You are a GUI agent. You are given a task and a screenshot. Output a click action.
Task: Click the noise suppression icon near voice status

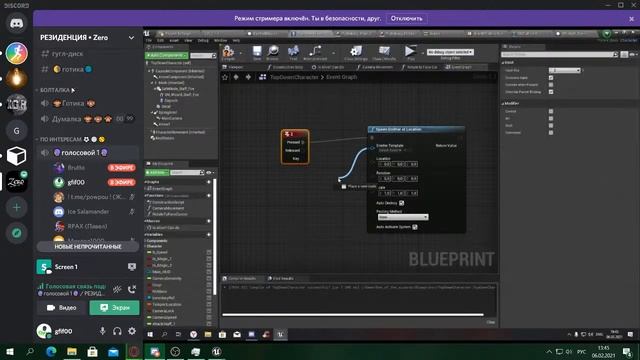pos(117,289)
